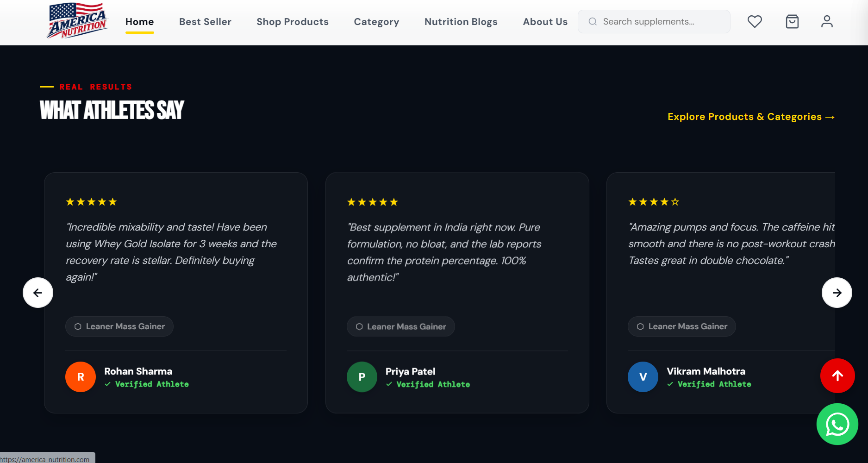This screenshot has width=868, height=463.
Task: Click Rohan Sharma's R avatar
Action: click(81, 377)
